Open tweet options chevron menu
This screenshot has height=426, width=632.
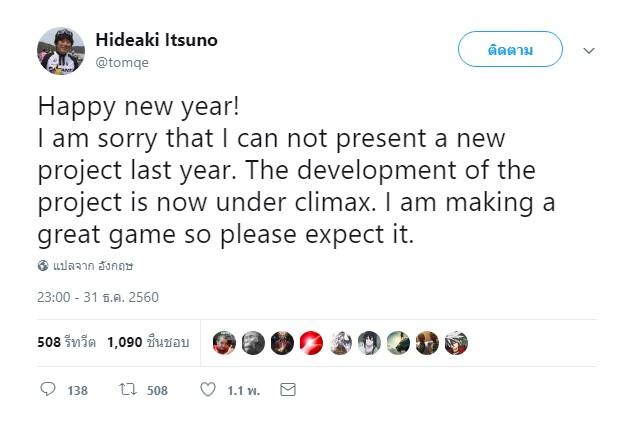589,50
